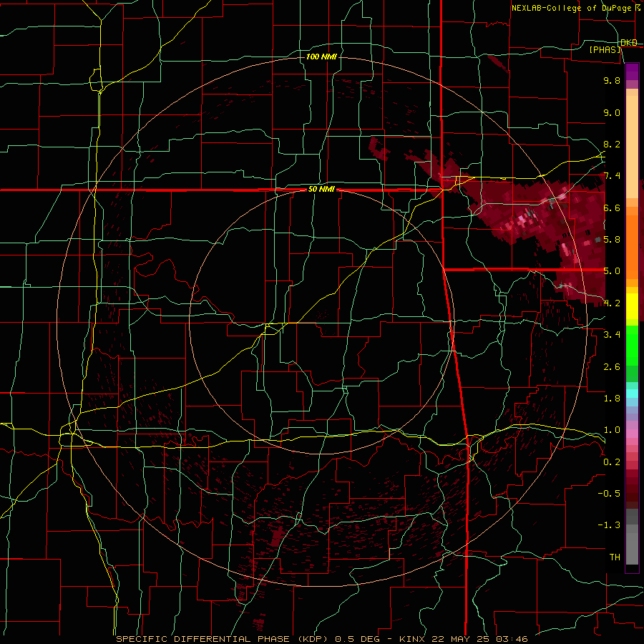644x644 pixels.
Task: Click the -0.5 legend value
Action: pyautogui.click(x=609, y=494)
